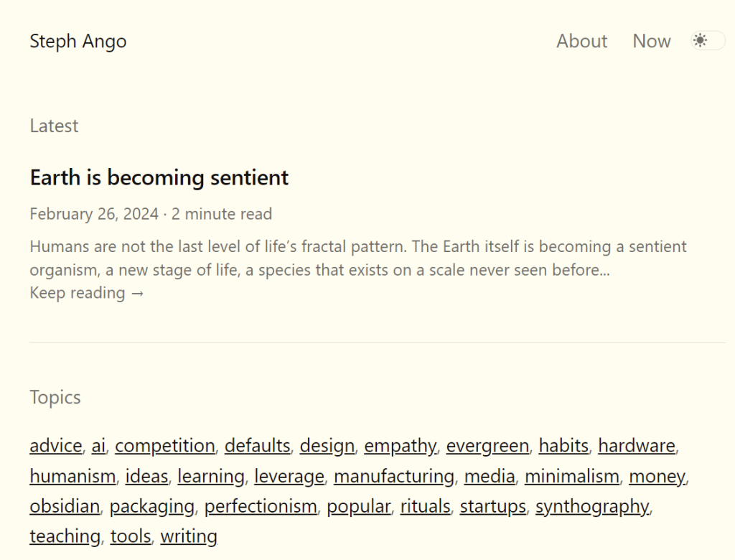
Task: Open the obsidian topic
Action: [65, 506]
